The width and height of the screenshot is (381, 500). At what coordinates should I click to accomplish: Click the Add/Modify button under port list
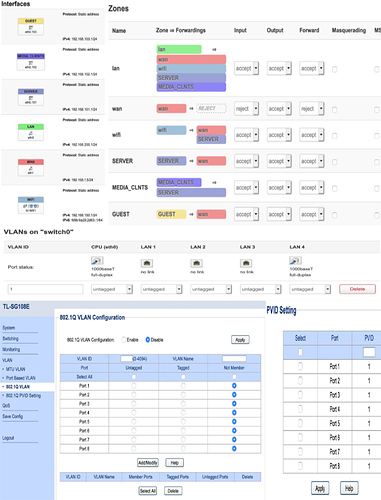tap(148, 463)
